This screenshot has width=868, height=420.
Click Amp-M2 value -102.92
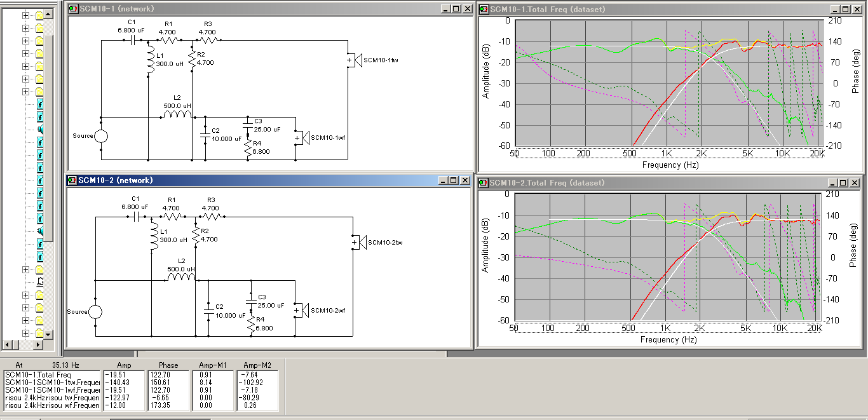tap(249, 383)
